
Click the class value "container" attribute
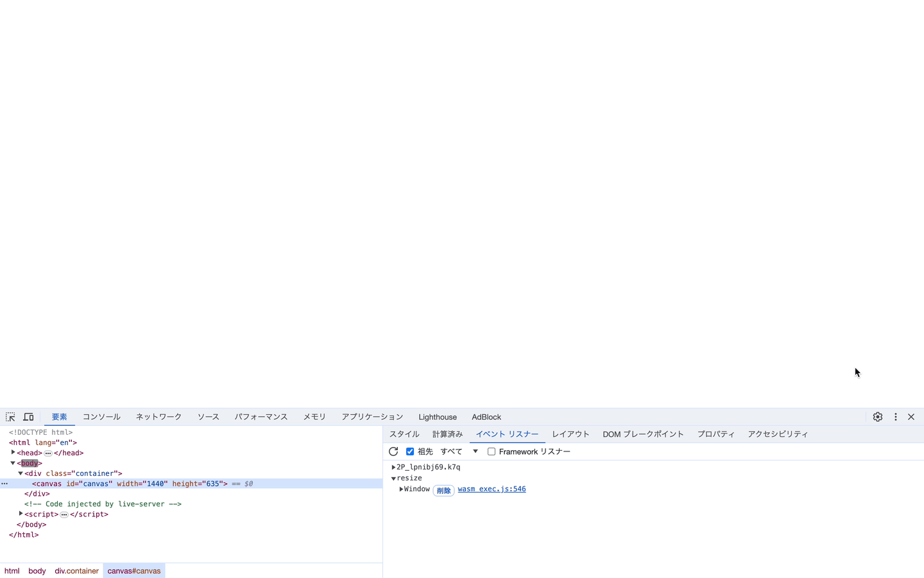[94, 473]
